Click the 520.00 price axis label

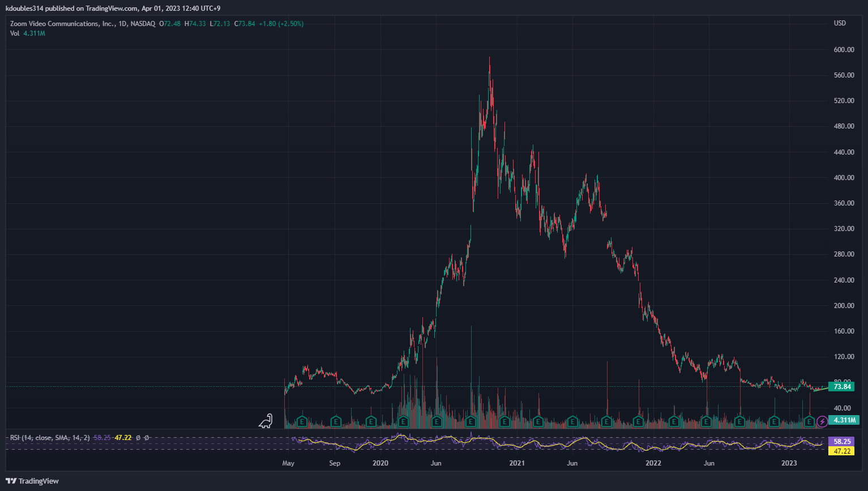(x=844, y=101)
